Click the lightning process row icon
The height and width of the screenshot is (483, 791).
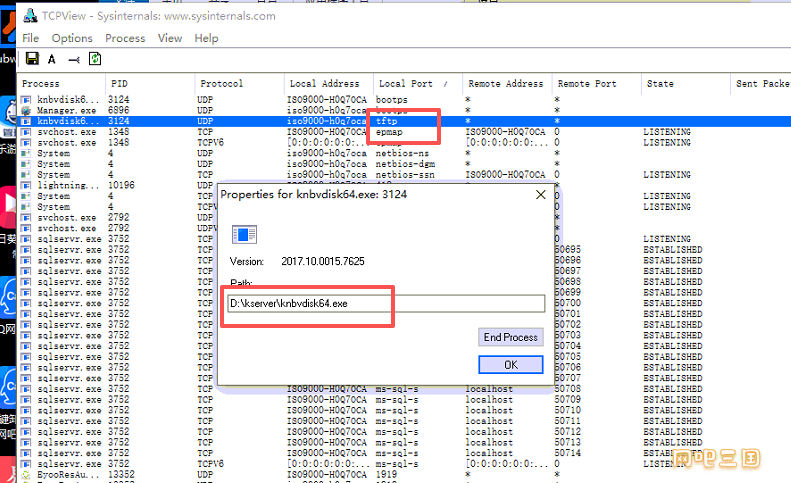coord(27,186)
